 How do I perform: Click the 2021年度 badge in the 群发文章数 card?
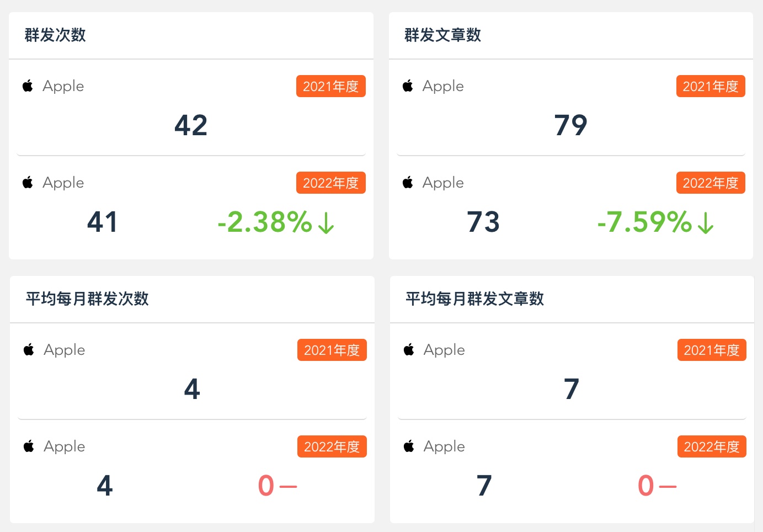point(711,86)
